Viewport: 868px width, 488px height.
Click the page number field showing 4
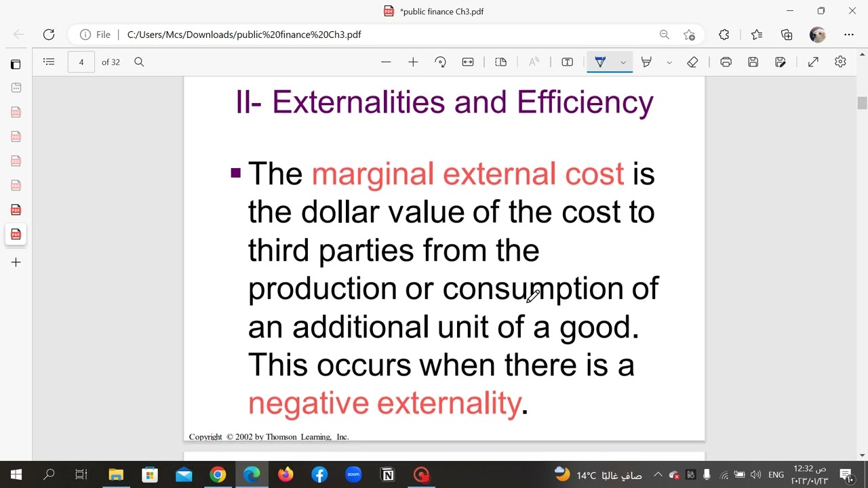[x=81, y=62]
